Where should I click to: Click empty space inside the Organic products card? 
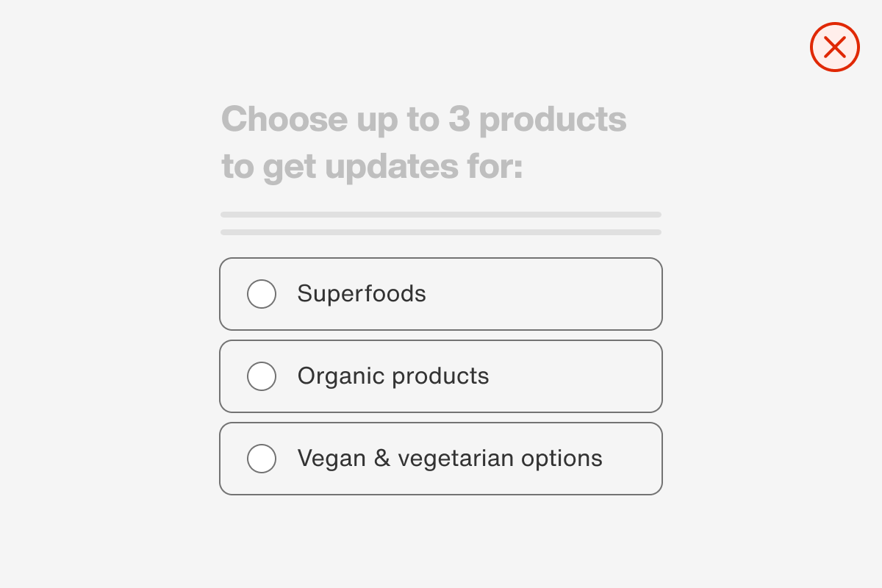pos(581,376)
